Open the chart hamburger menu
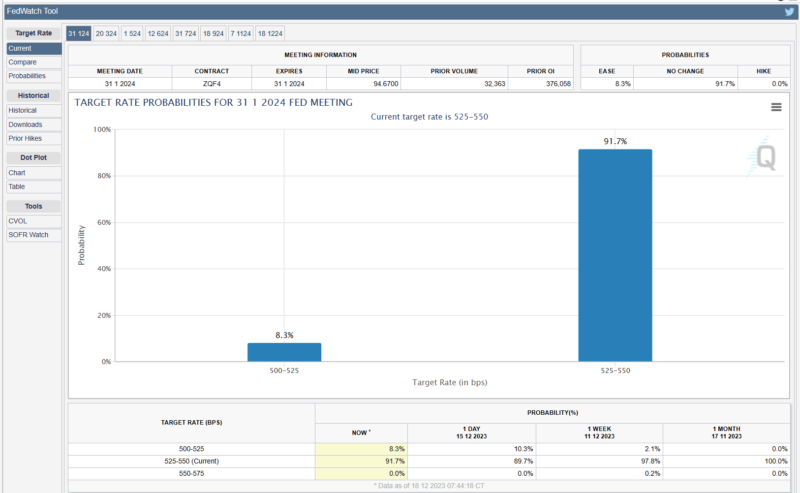Screen dimensions: 800x493 (x=776, y=107)
